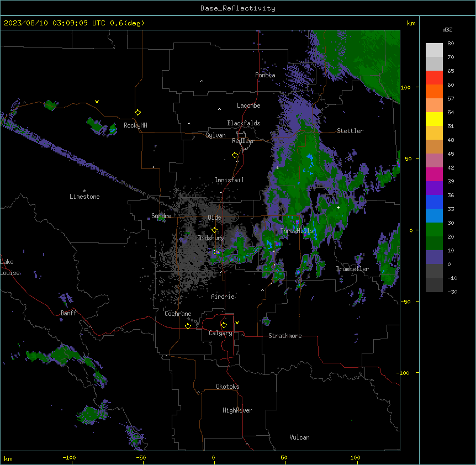Click the Airdrie city label
The width and height of the screenshot is (476, 465).
(x=223, y=297)
